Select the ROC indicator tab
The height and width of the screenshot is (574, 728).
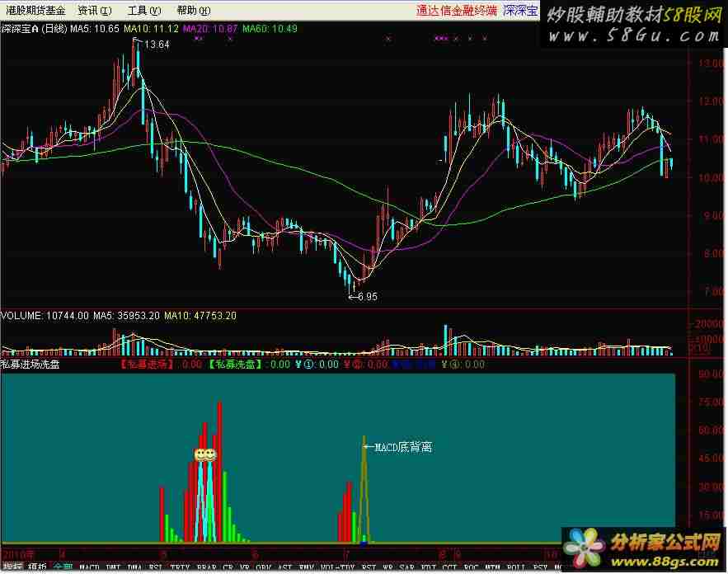471,567
